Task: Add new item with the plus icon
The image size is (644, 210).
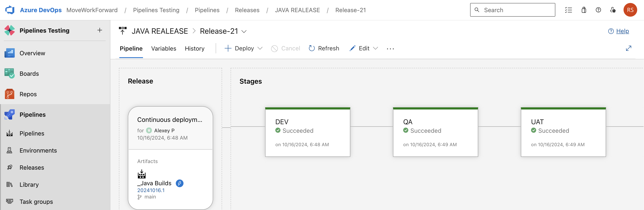Action: coord(100,30)
